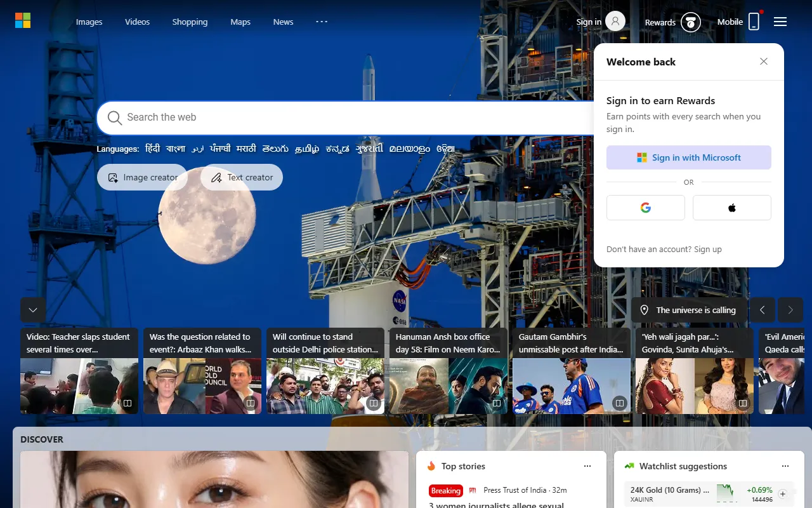The width and height of the screenshot is (812, 508).
Task: Open the Images tab
Action: 89,22
